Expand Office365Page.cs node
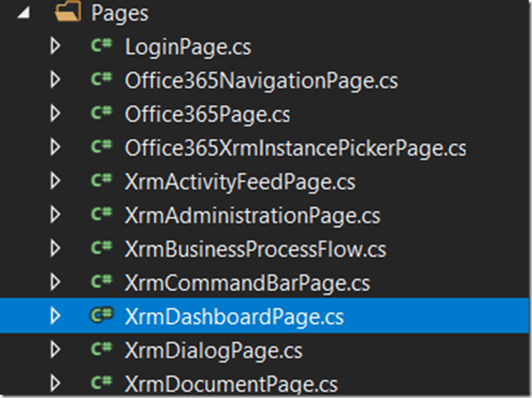Screen dimensions: 532x398 55,113
